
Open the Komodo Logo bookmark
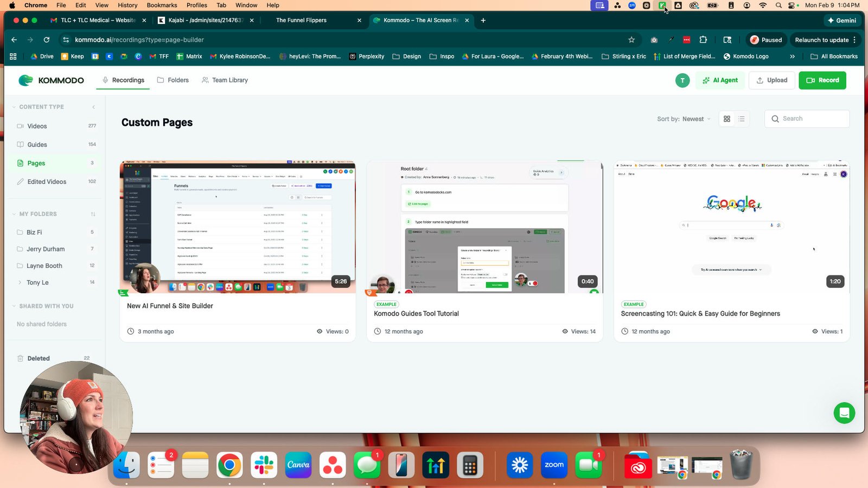click(746, 56)
